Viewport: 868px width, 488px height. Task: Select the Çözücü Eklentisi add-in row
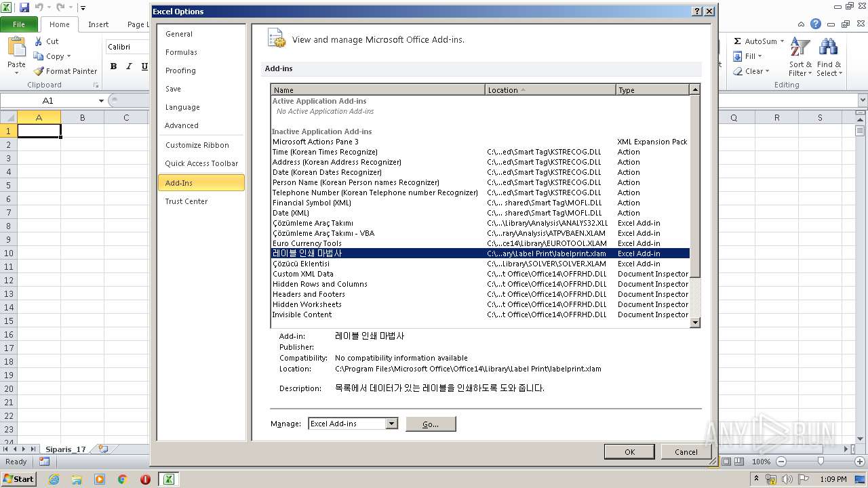(480, 264)
